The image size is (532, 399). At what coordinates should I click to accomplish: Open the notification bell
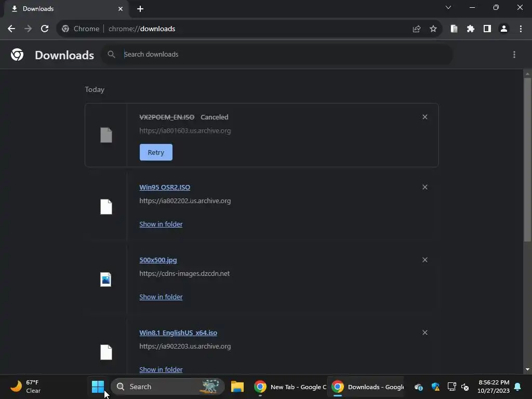click(x=518, y=387)
